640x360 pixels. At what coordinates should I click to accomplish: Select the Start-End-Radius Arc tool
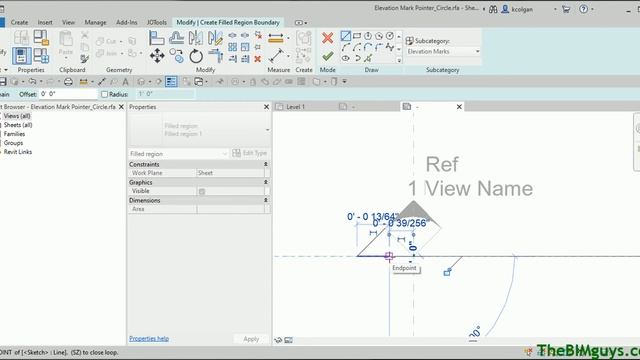[x=346, y=47]
